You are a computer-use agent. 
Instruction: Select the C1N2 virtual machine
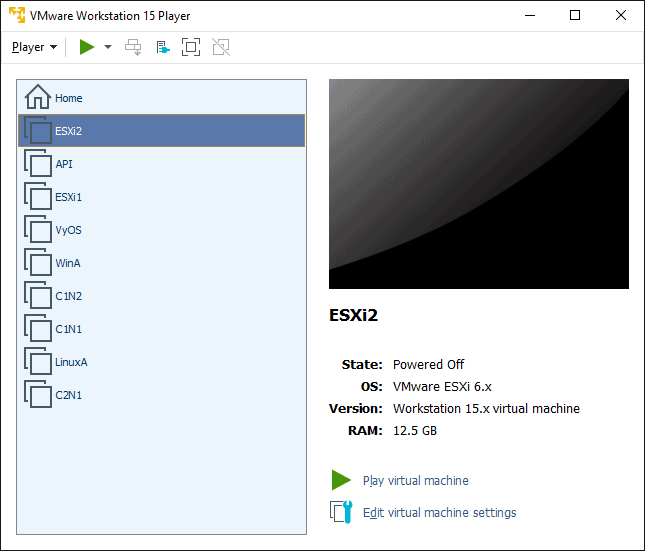[x=68, y=296]
